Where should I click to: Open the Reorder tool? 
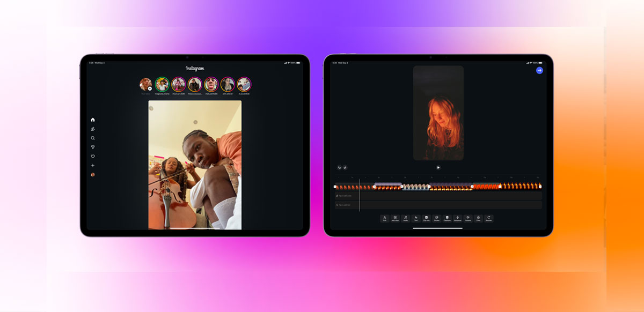pos(489,218)
